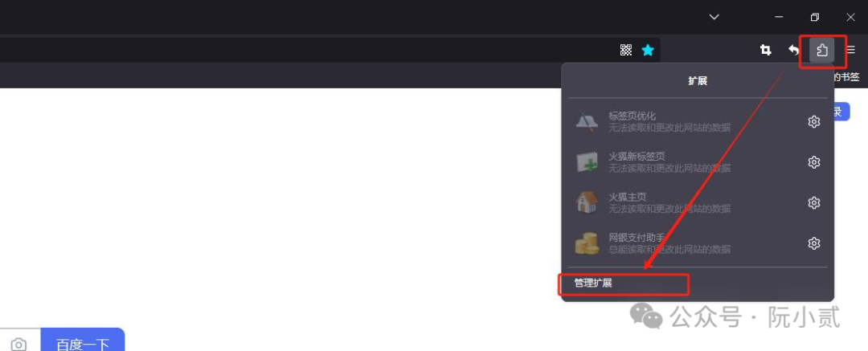Expand the list-all-tabs chevron
Image resolution: width=868 pixels, height=351 pixels.
pyautogui.click(x=714, y=17)
